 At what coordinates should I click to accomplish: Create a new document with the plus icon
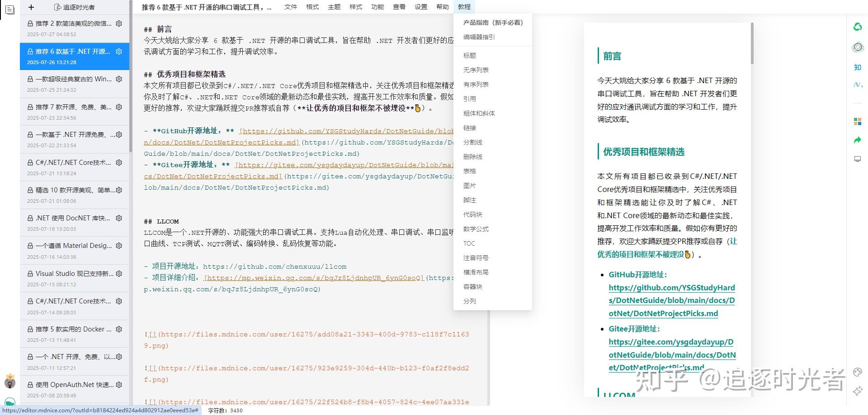[x=31, y=7]
